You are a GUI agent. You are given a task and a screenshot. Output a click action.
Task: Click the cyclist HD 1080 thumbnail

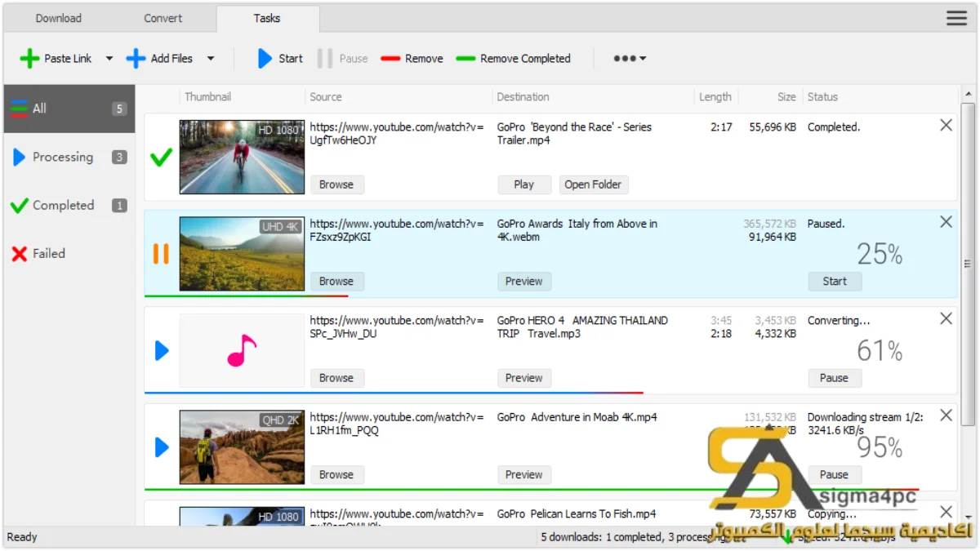tap(242, 157)
